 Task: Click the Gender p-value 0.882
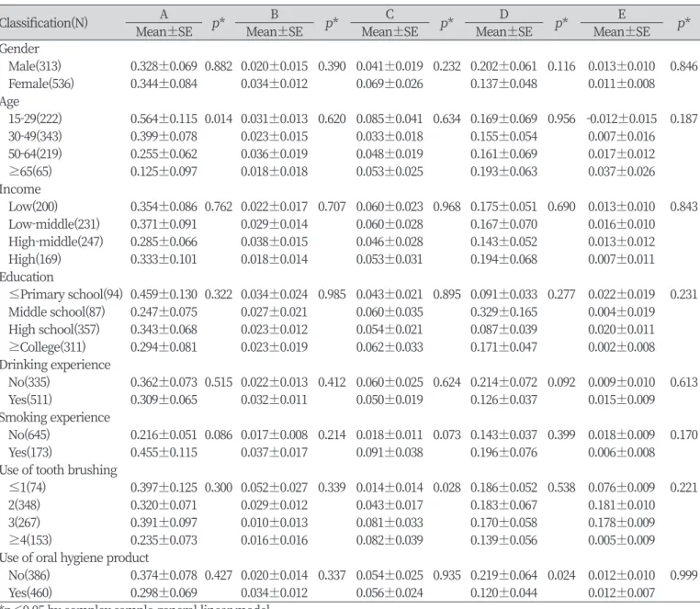pyautogui.click(x=219, y=66)
